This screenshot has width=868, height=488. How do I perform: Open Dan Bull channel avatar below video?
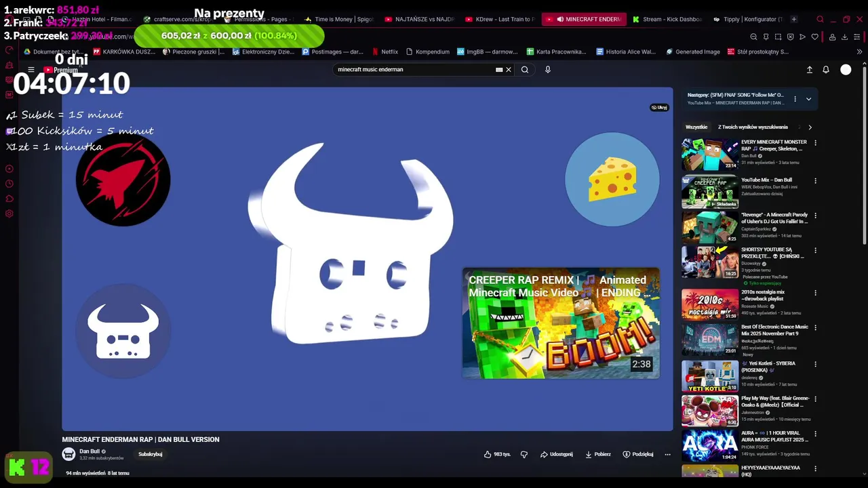(x=68, y=454)
